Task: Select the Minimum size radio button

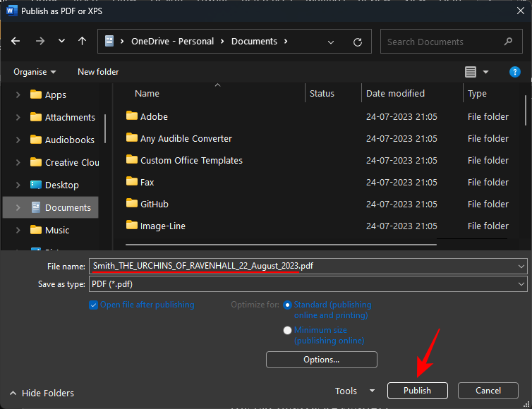Action: [287, 330]
